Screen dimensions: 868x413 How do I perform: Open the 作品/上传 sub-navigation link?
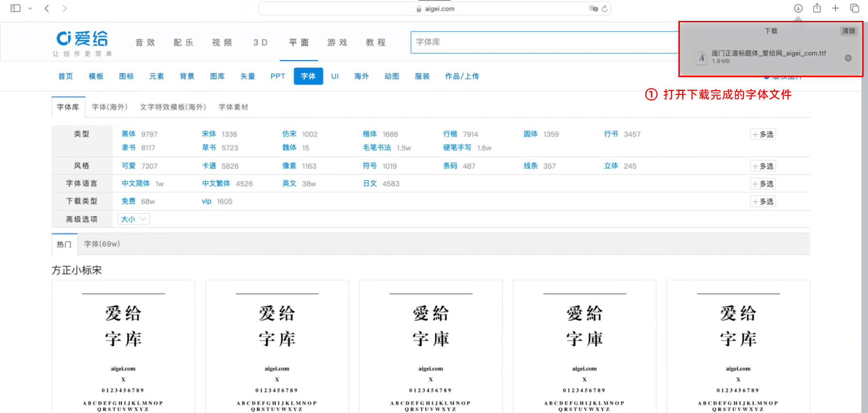[462, 76]
